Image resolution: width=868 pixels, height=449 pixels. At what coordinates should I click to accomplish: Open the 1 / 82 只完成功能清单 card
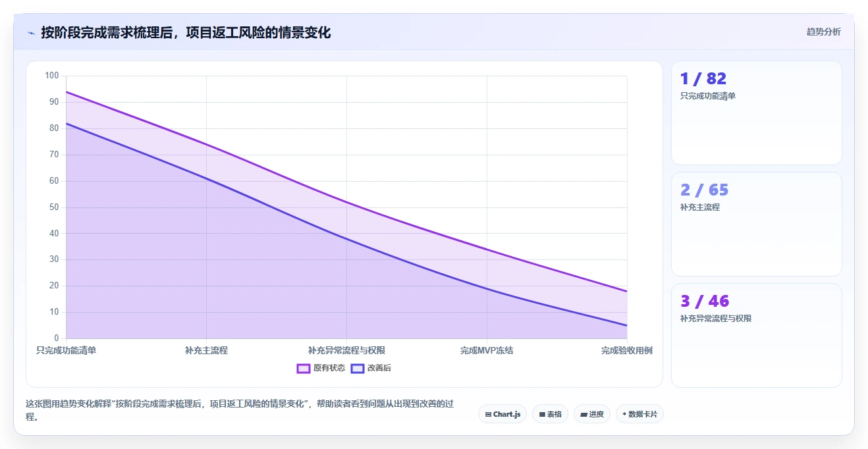point(756,113)
